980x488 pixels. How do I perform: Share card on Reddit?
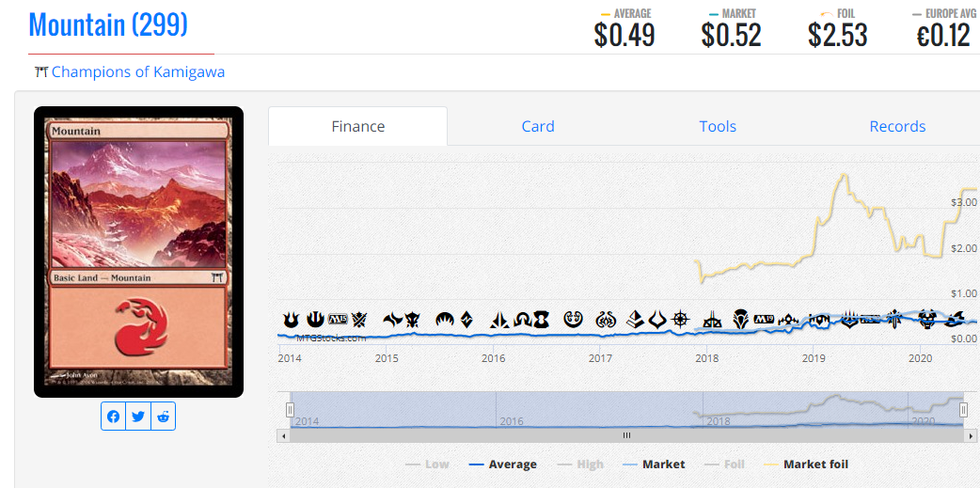[163, 417]
